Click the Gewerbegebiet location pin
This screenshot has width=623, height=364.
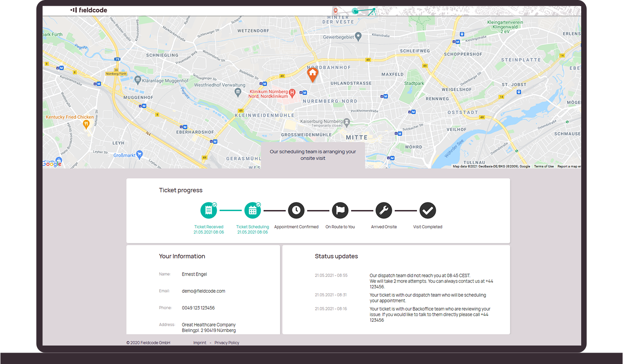click(x=359, y=36)
